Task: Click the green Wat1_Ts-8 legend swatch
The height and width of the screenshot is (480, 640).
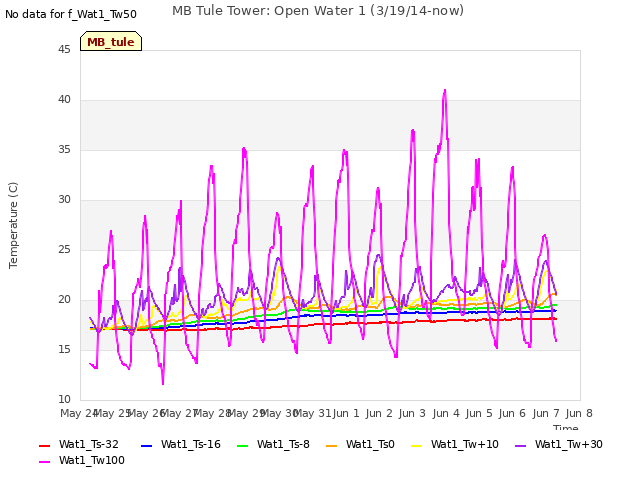Action: tap(242, 446)
